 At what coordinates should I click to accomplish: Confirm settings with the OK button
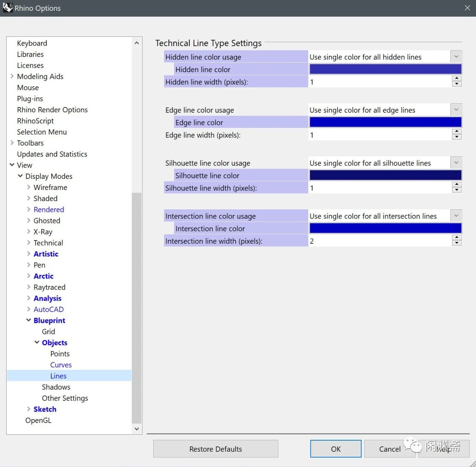[336, 449]
